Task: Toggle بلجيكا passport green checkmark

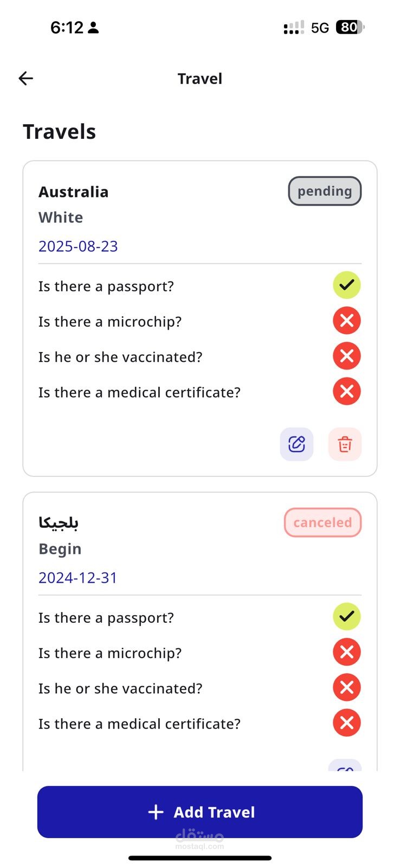Action: point(347,616)
